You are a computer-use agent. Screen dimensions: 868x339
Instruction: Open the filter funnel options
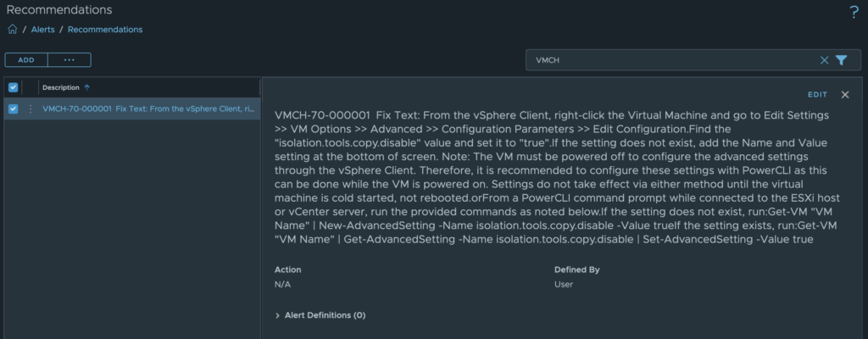click(x=841, y=60)
